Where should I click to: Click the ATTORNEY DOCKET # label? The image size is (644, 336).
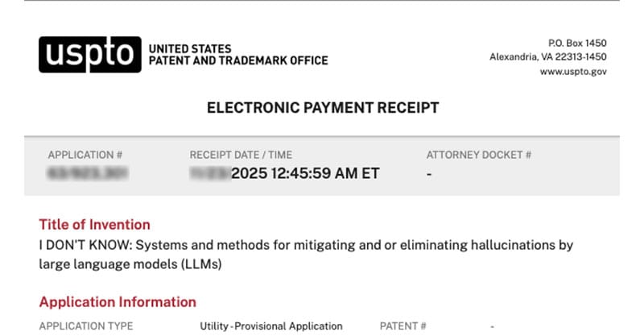(478, 155)
